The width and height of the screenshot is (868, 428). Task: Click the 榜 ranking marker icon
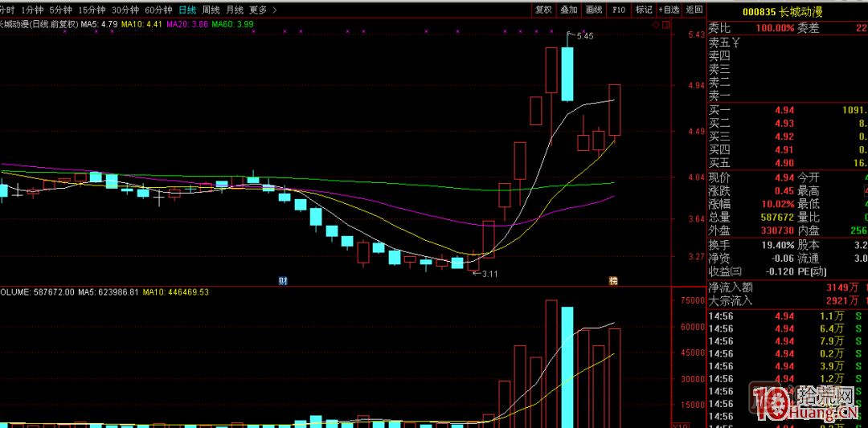pyautogui.click(x=613, y=280)
